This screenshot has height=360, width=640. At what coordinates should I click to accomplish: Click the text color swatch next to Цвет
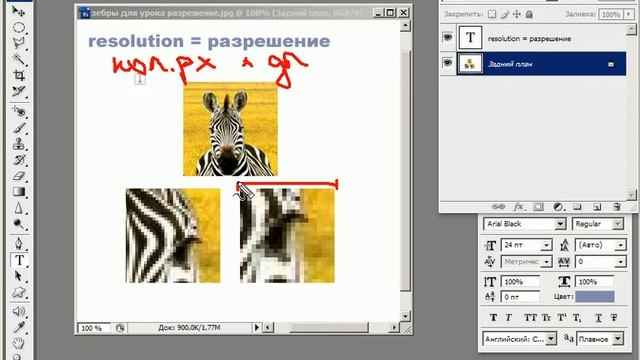[x=595, y=296]
